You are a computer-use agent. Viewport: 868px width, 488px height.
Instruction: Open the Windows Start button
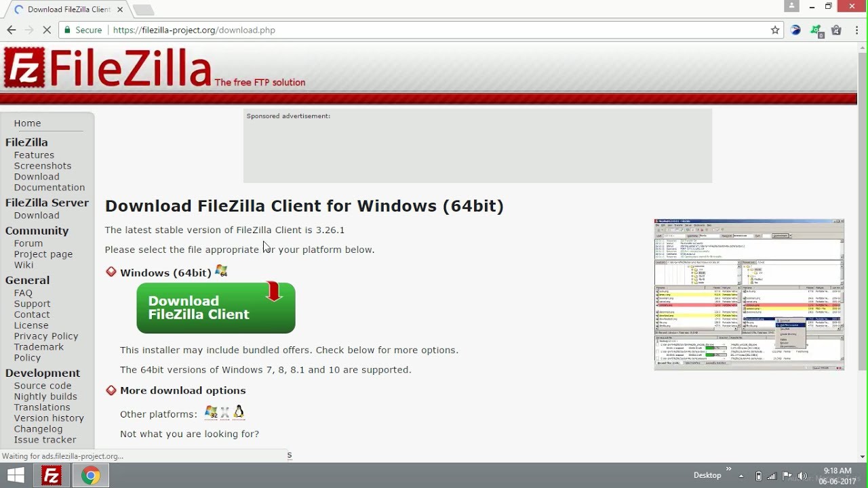point(16,475)
